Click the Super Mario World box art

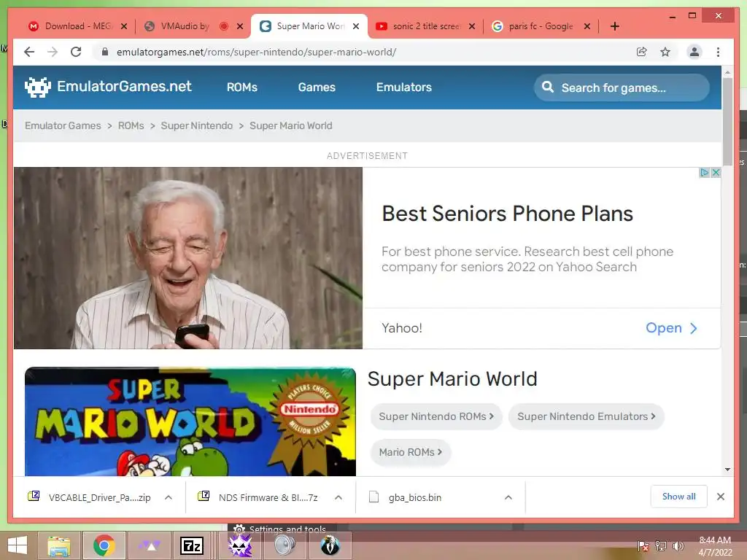tap(190, 421)
